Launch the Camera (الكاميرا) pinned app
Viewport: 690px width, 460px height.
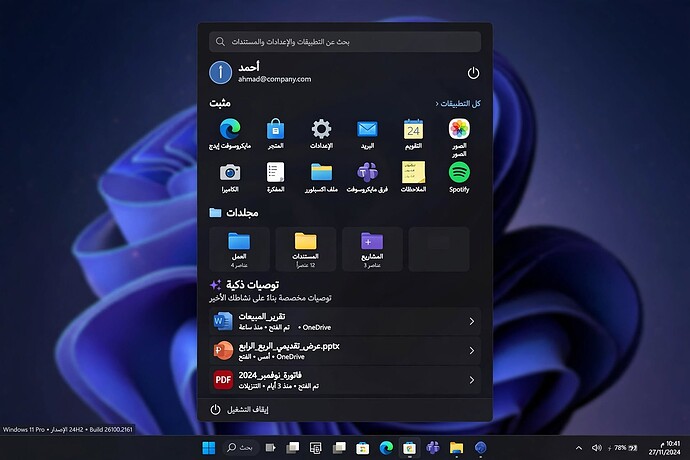[230, 173]
